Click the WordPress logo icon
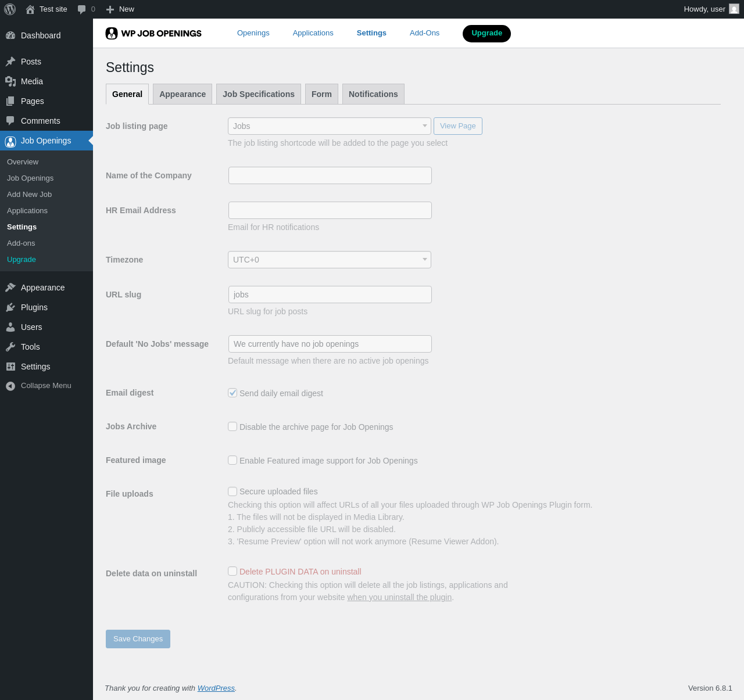The image size is (744, 700). (x=10, y=9)
